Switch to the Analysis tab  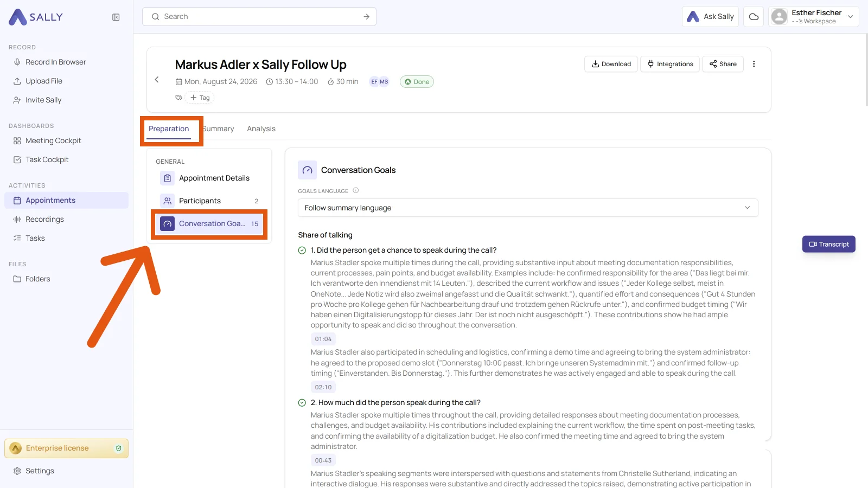[x=261, y=129]
